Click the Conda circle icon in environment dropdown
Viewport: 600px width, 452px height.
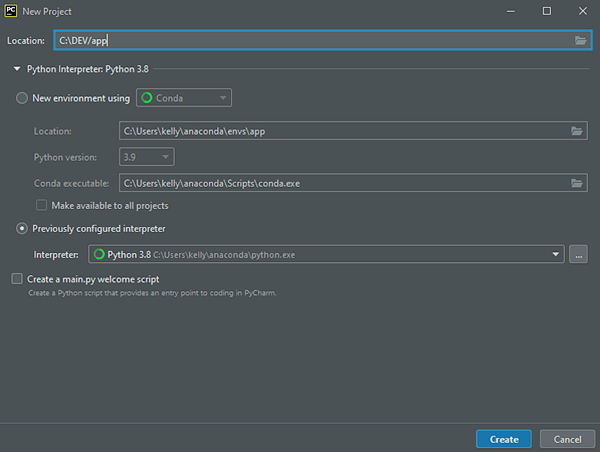147,98
